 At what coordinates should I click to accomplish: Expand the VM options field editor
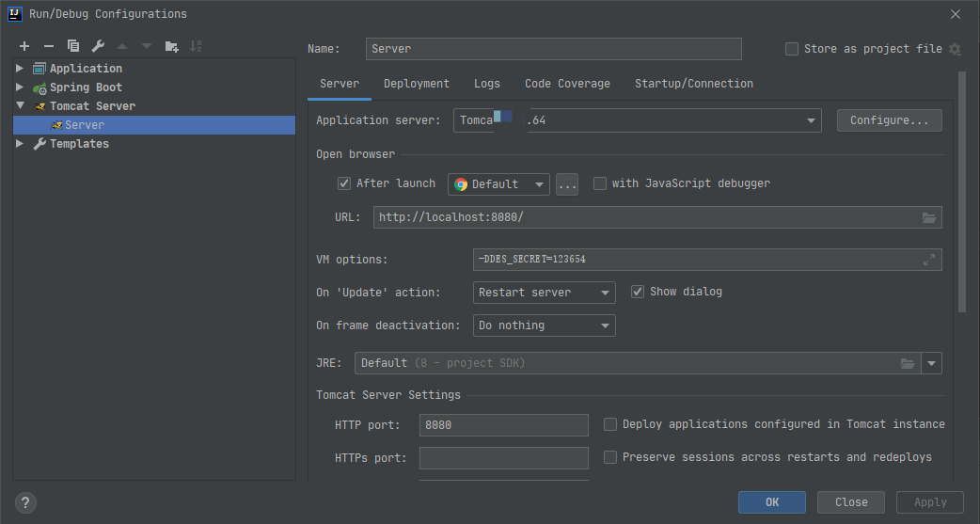click(x=929, y=260)
